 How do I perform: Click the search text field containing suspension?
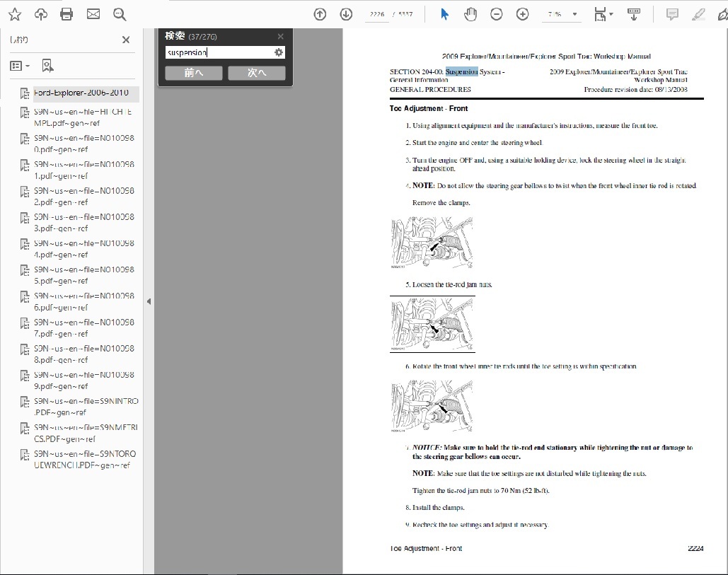point(219,52)
